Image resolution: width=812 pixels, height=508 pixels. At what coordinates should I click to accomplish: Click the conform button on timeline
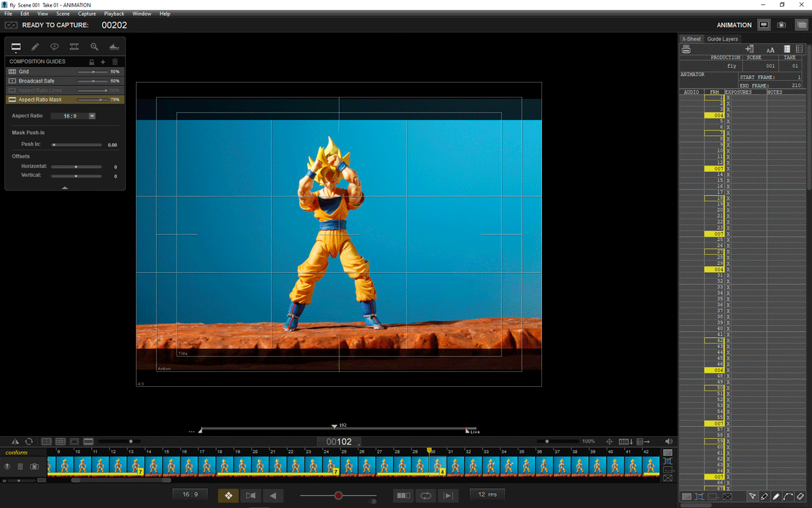pyautogui.click(x=17, y=452)
